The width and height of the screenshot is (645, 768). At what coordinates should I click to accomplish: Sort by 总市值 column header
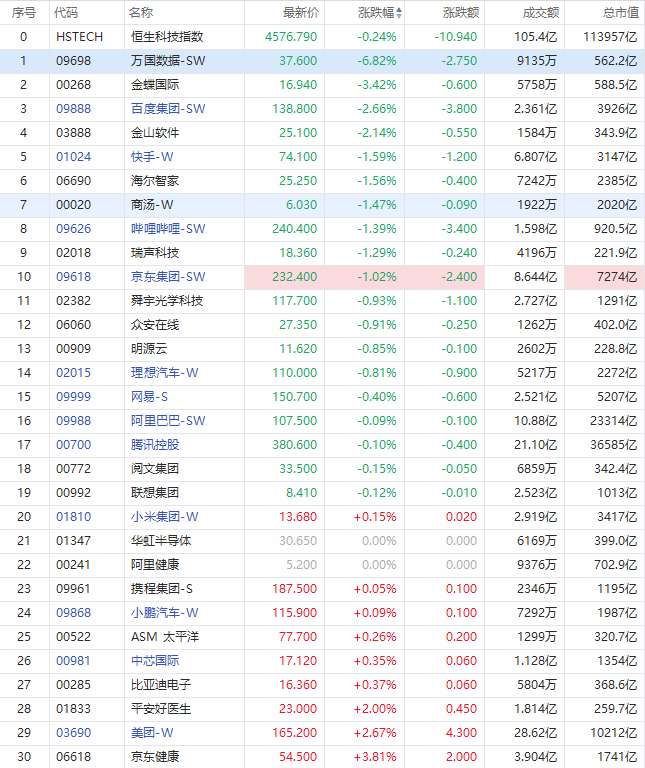click(621, 13)
